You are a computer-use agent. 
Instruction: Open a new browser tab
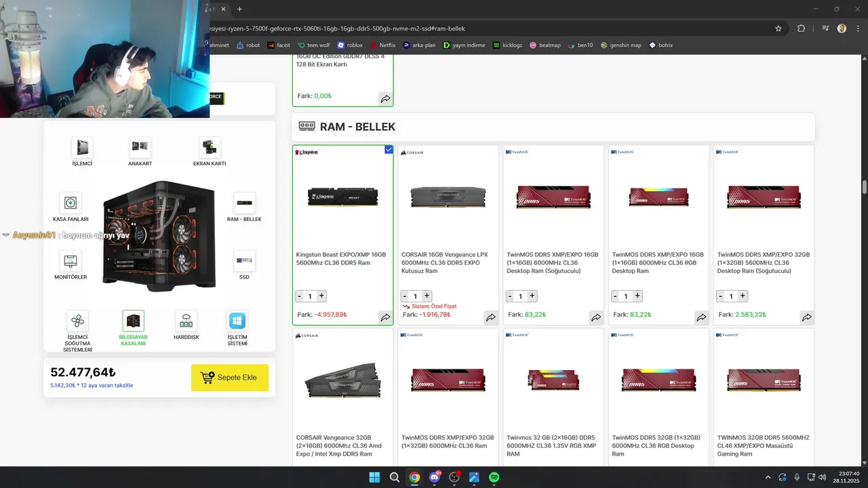coord(239,9)
